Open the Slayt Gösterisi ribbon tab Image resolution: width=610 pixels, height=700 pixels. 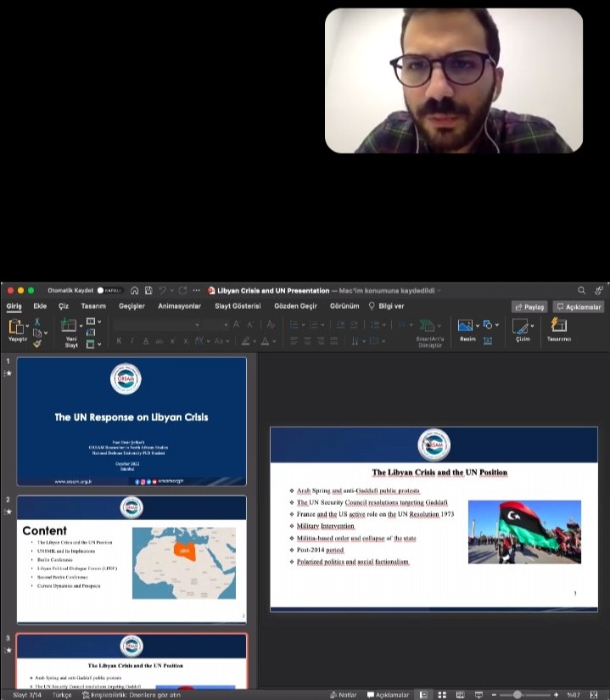pyautogui.click(x=238, y=306)
